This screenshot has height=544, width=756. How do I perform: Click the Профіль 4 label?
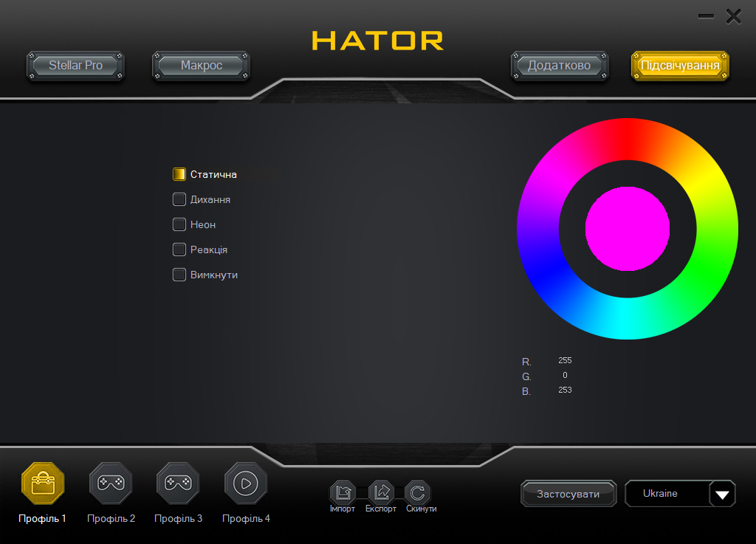tap(246, 519)
